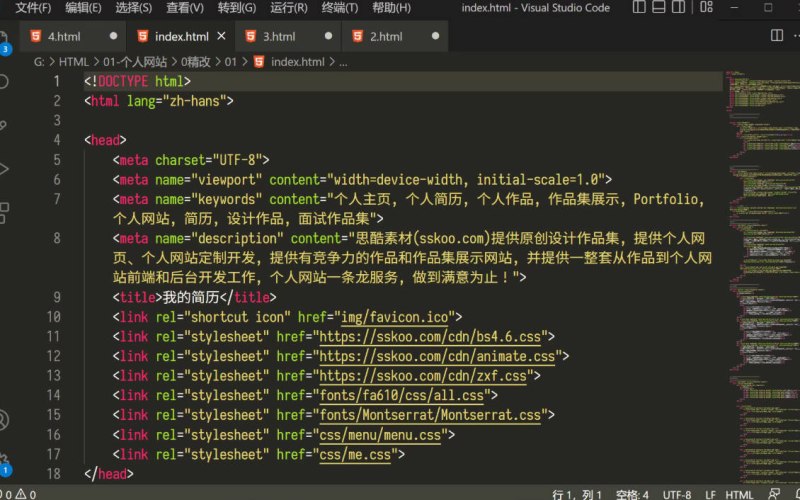Follow the bs4.6.css stylesheet link

click(430, 337)
